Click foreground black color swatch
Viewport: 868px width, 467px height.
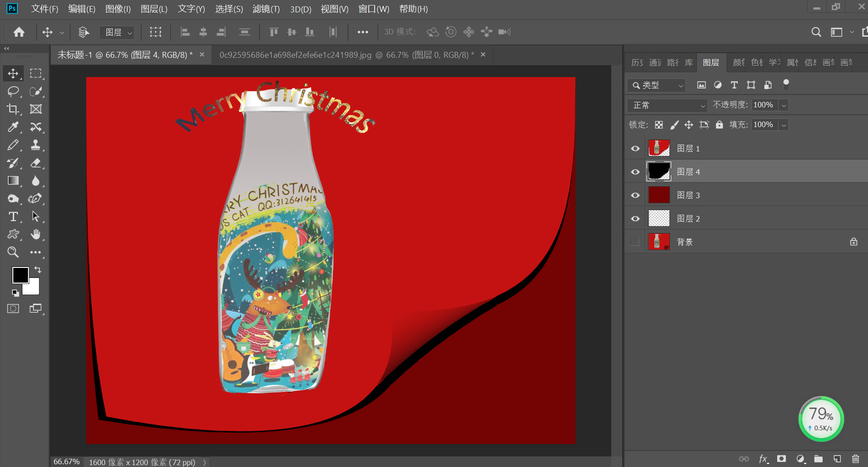pyautogui.click(x=20, y=275)
